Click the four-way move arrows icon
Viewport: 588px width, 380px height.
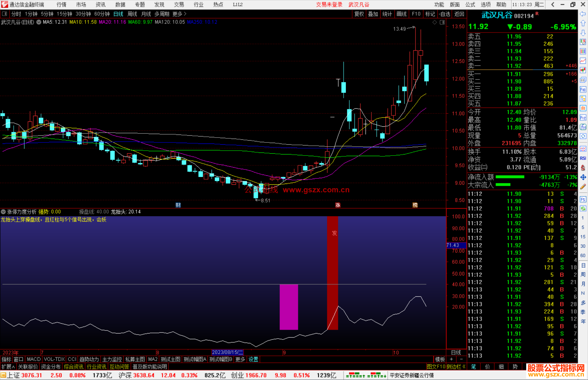tap(583, 177)
